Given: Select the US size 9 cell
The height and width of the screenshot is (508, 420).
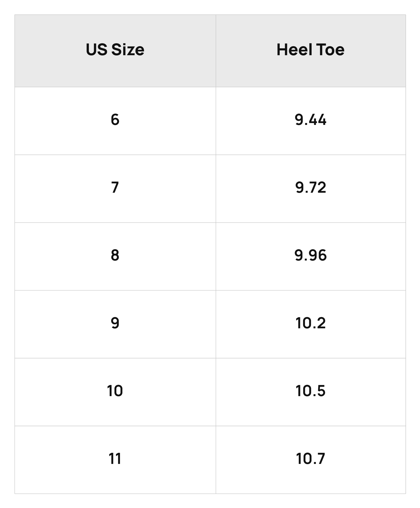Looking at the screenshot, I should (x=115, y=324).
